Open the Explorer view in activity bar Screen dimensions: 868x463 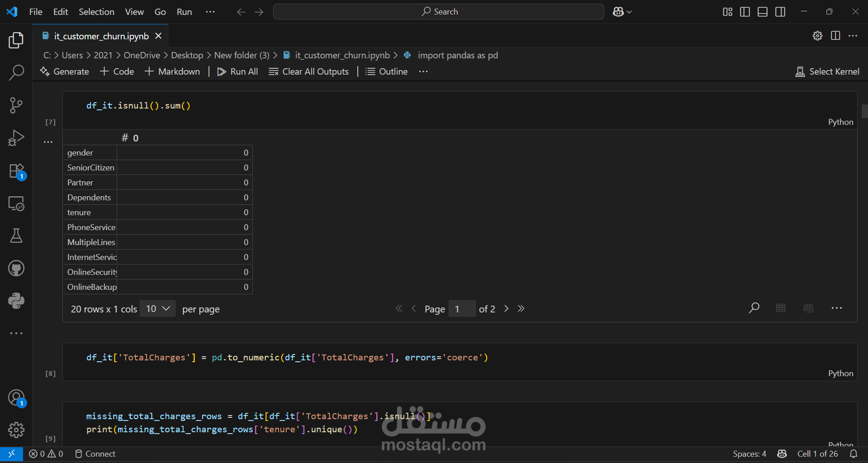click(x=16, y=40)
